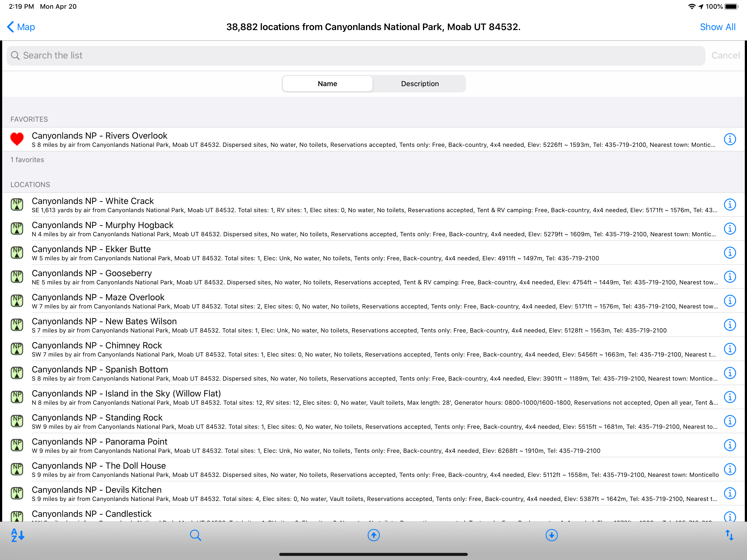Viewport: 747px width, 560px height.
Task: Tap info button for Devils Kitchen
Action: point(730,494)
